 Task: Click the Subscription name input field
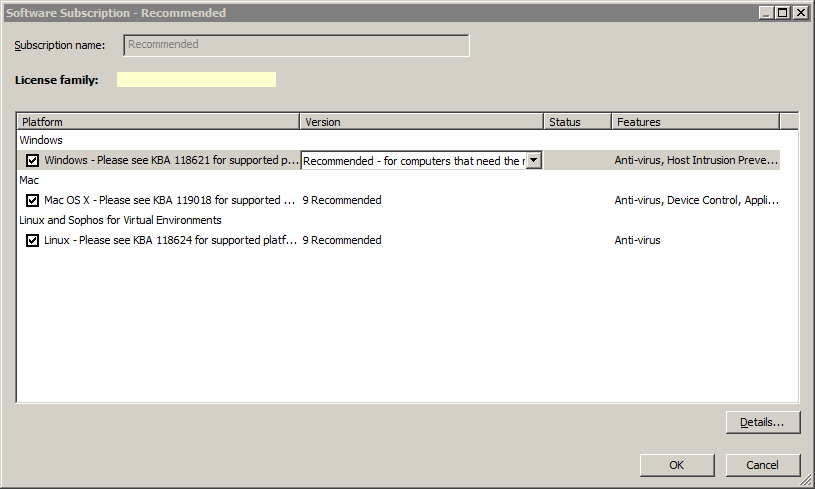pyautogui.click(x=296, y=45)
